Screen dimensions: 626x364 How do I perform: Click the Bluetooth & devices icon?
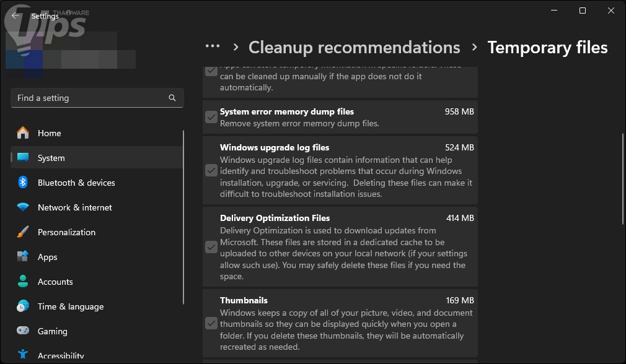point(23,183)
